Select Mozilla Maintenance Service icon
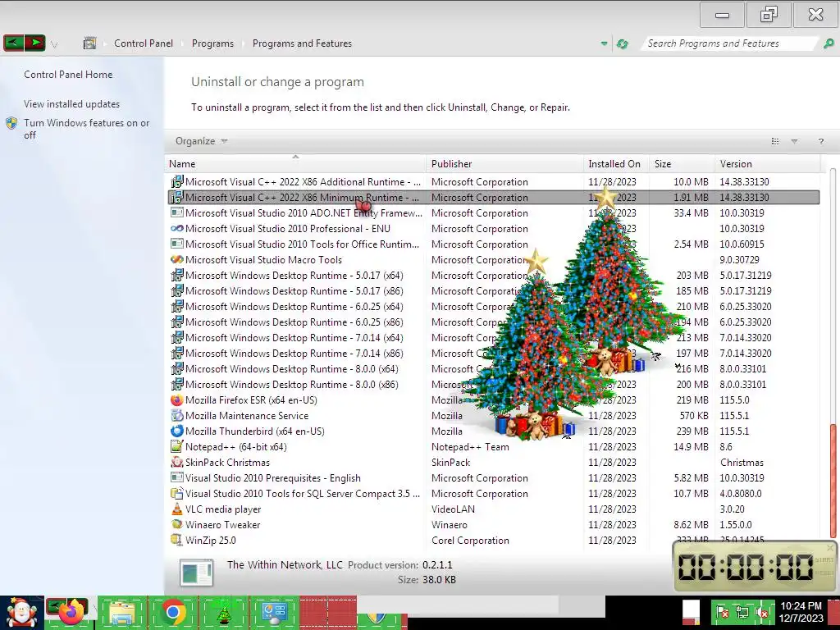The height and width of the screenshot is (630, 840). click(177, 415)
